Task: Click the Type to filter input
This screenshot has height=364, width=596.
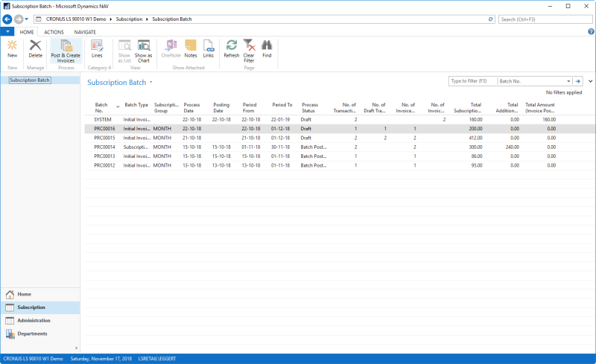Action: point(472,80)
